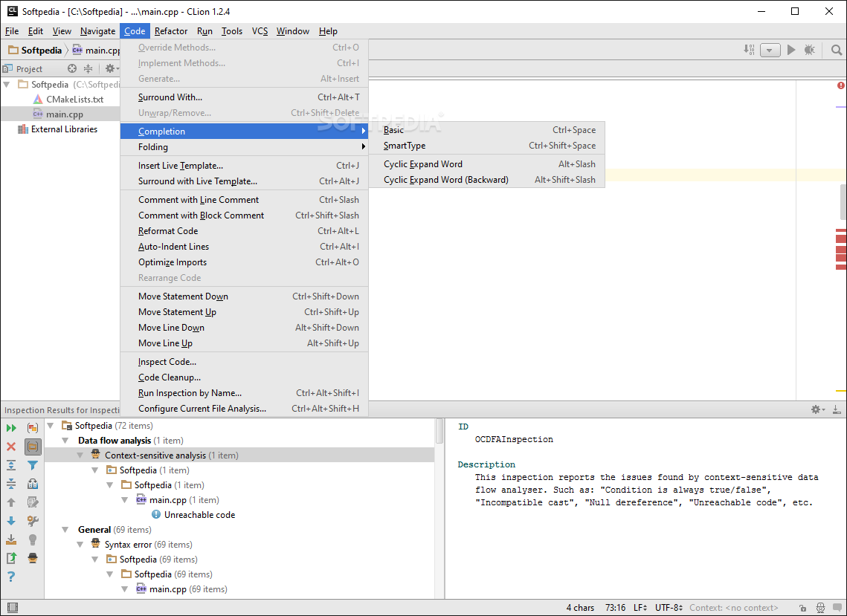The height and width of the screenshot is (616, 847).
Task: Change line separator LF in status bar
Action: [x=640, y=608]
